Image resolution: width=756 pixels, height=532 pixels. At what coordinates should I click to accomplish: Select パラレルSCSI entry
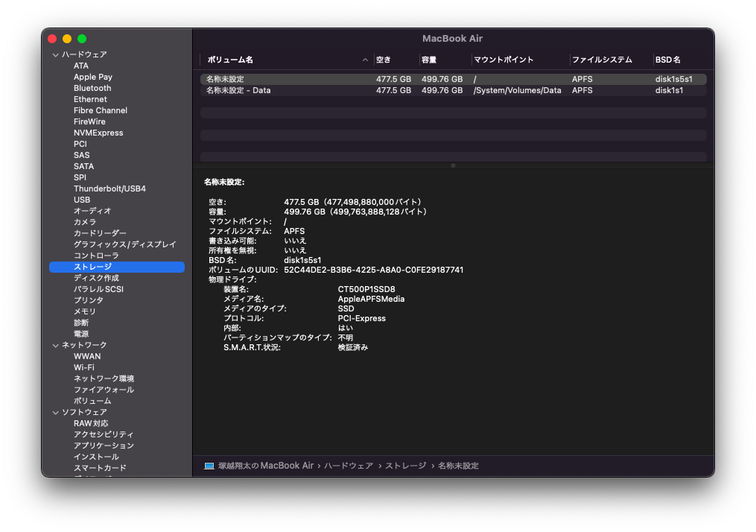click(98, 289)
